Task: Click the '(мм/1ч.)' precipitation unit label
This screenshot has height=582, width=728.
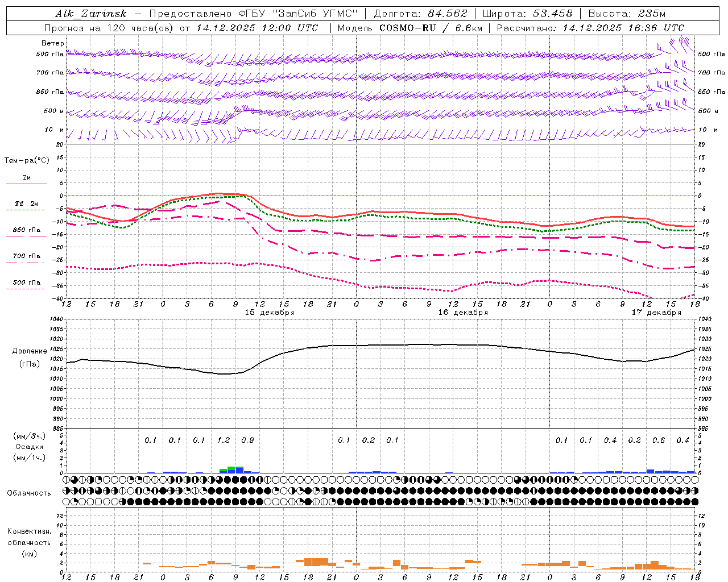Action: [x=30, y=458]
